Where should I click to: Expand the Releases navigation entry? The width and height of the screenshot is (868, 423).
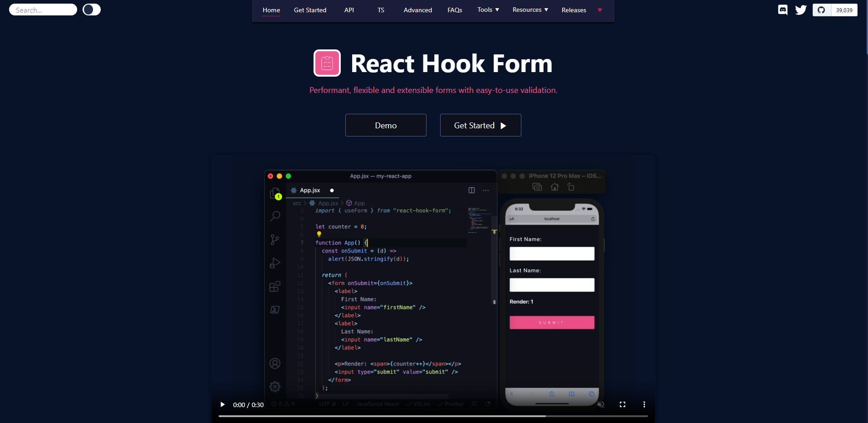573,10
